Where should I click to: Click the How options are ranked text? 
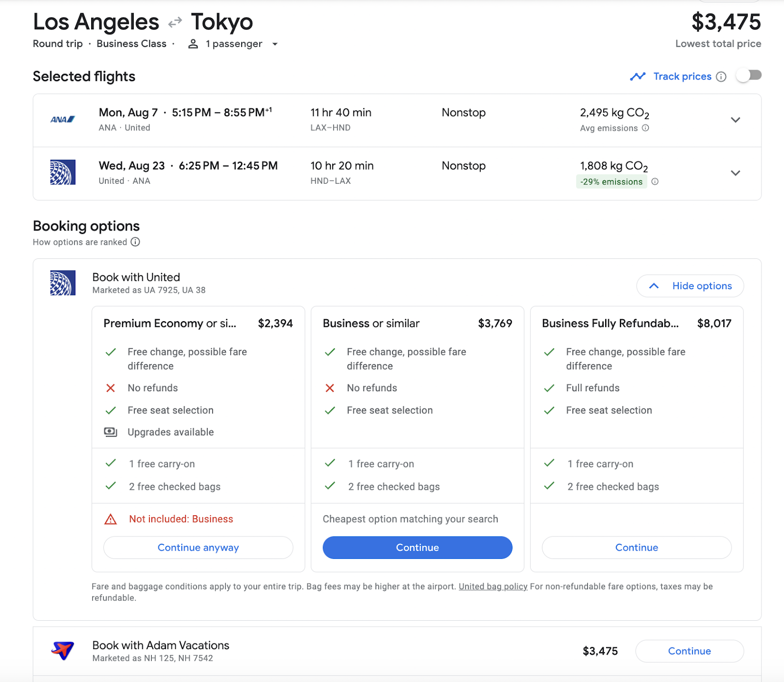click(x=80, y=242)
